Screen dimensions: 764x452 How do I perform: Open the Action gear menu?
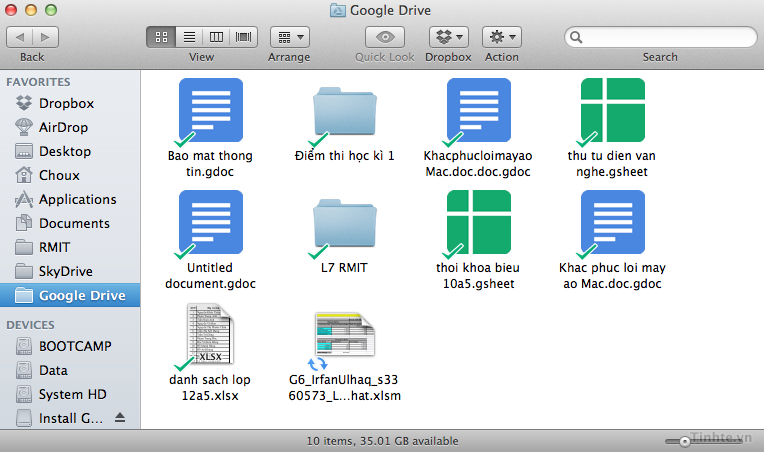tap(502, 37)
